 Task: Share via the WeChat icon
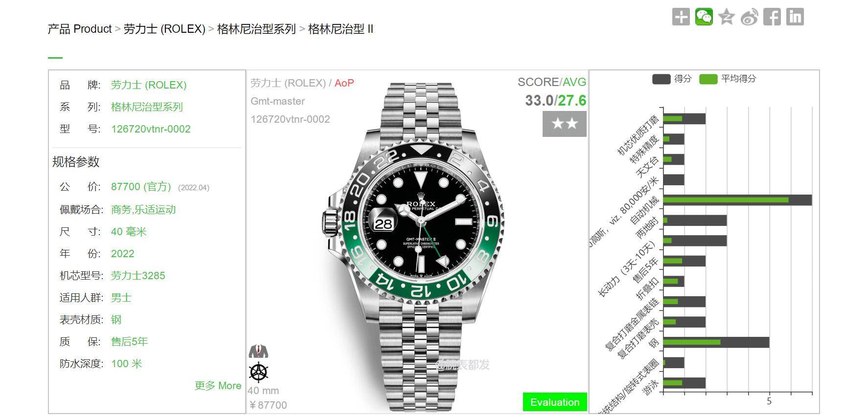click(x=704, y=17)
